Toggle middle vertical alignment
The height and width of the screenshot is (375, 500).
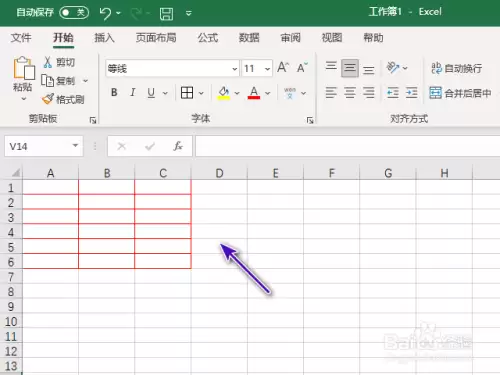click(350, 68)
